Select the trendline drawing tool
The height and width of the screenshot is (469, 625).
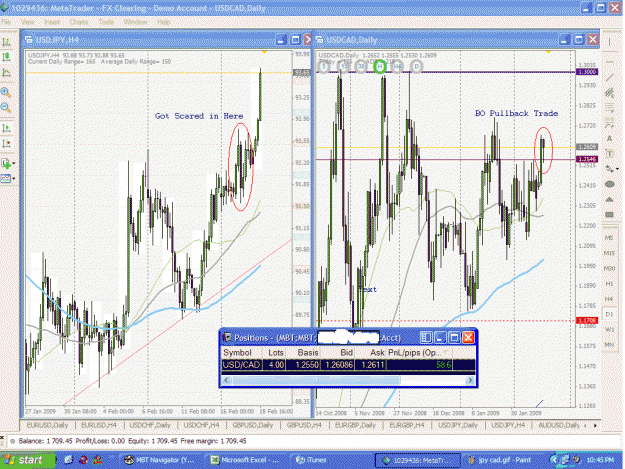click(x=609, y=77)
